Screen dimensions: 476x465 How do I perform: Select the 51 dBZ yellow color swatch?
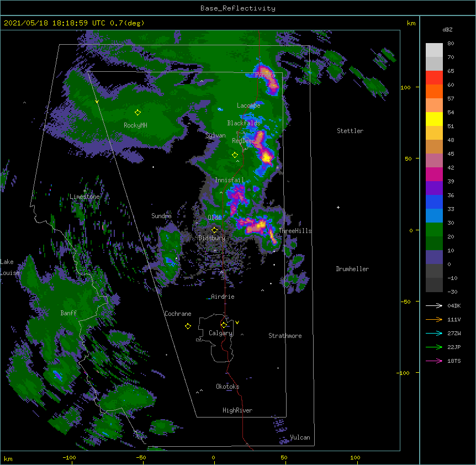[434, 119]
